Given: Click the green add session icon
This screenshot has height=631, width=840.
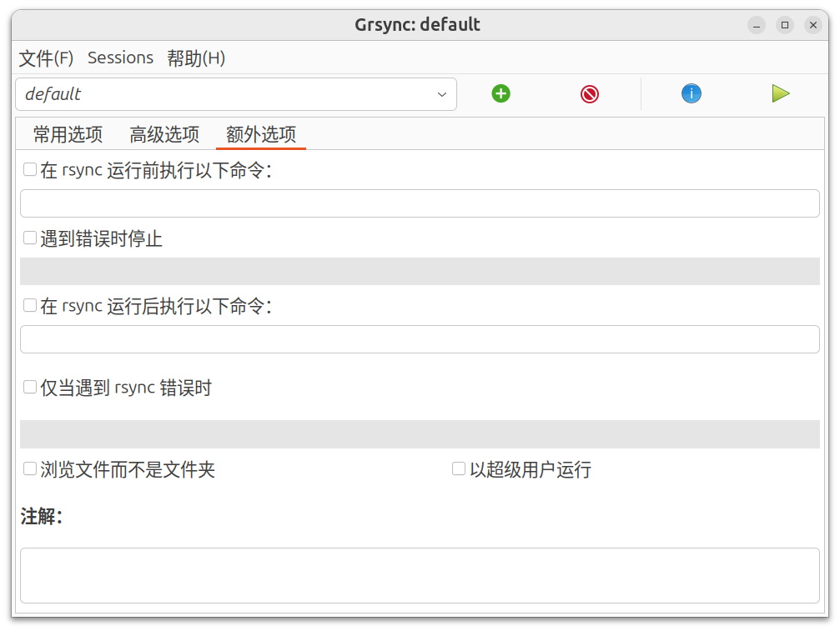Looking at the screenshot, I should point(500,93).
